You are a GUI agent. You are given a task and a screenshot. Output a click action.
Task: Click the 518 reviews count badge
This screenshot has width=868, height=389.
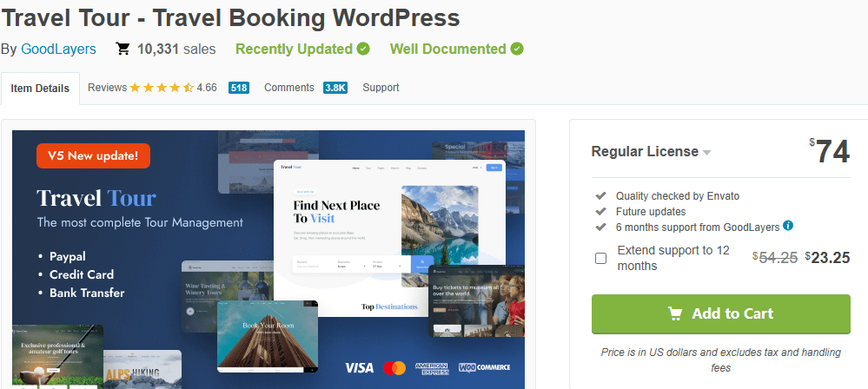point(239,88)
